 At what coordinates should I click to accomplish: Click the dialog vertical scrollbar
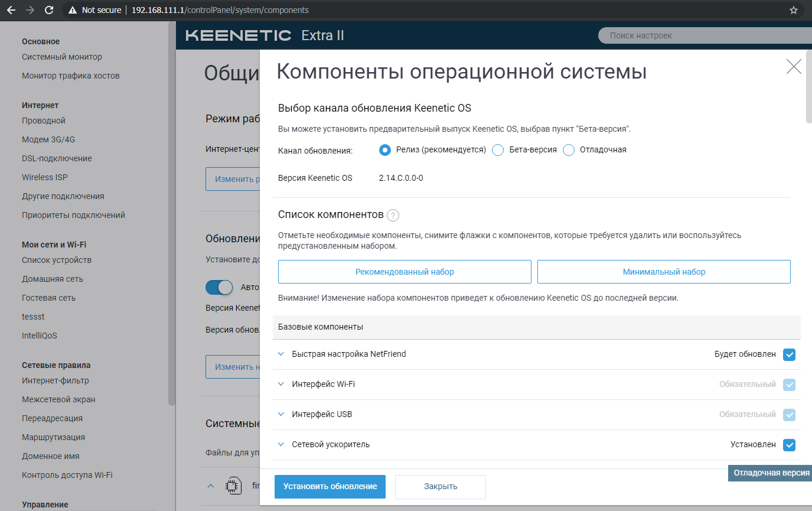click(809, 87)
